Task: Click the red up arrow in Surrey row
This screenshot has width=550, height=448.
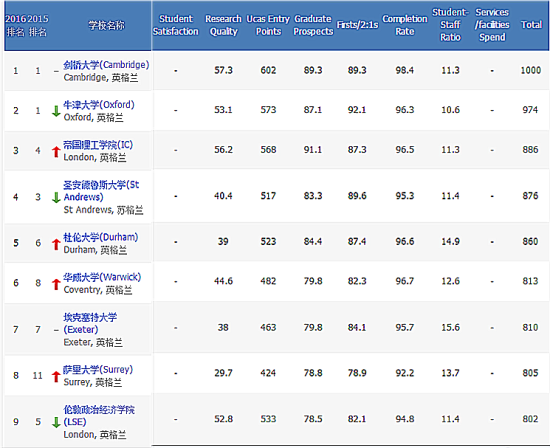Action: pyautogui.click(x=56, y=376)
